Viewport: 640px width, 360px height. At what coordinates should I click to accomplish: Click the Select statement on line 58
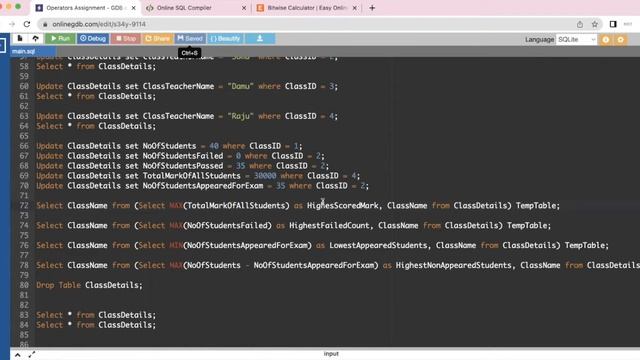96,67
